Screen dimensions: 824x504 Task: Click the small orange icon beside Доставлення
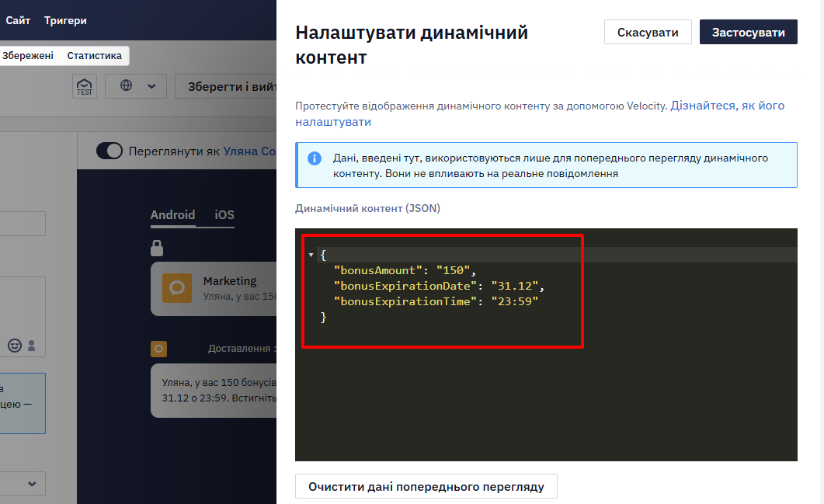[x=158, y=349]
